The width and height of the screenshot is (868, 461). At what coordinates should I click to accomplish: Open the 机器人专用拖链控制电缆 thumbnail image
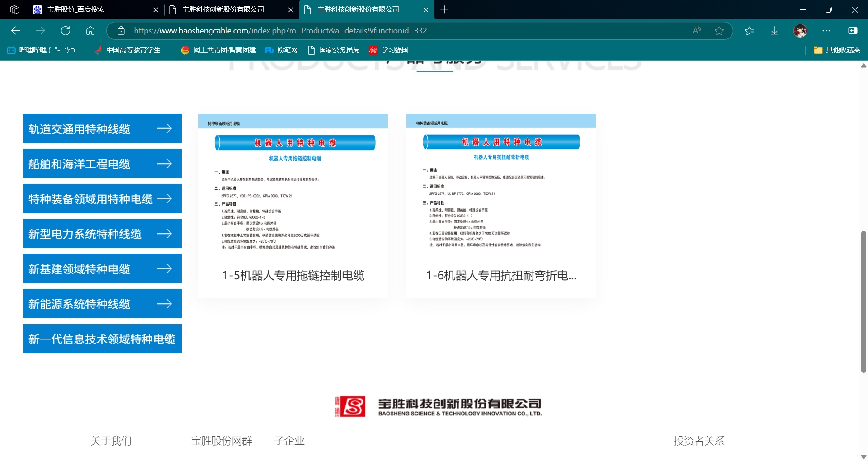coord(293,183)
